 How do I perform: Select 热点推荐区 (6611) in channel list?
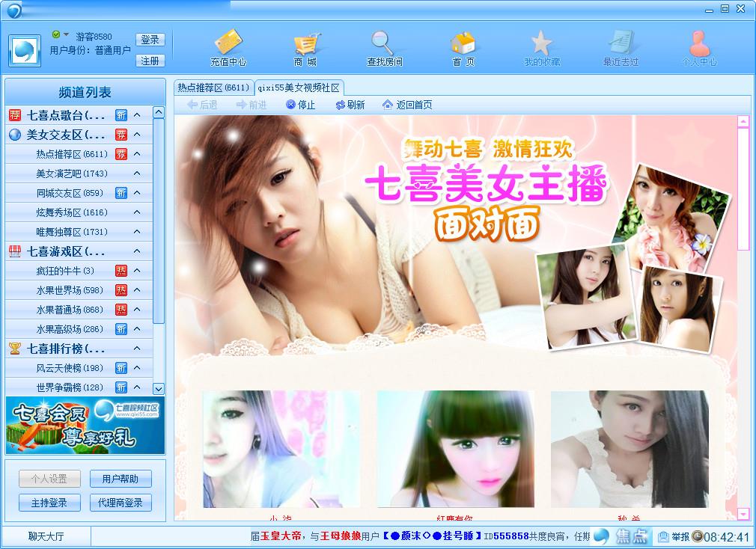[x=79, y=154]
